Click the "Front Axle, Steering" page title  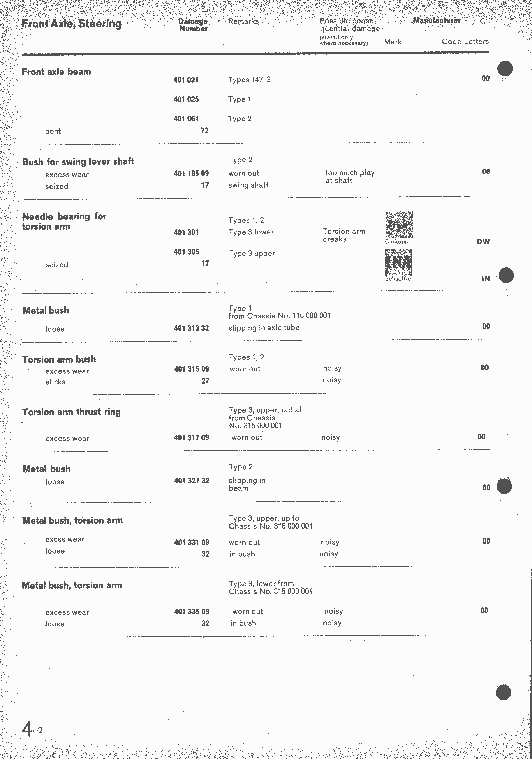pos(72,23)
